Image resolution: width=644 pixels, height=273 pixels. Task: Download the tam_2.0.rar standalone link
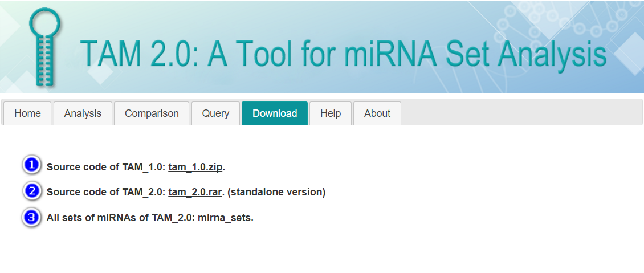tap(195, 192)
